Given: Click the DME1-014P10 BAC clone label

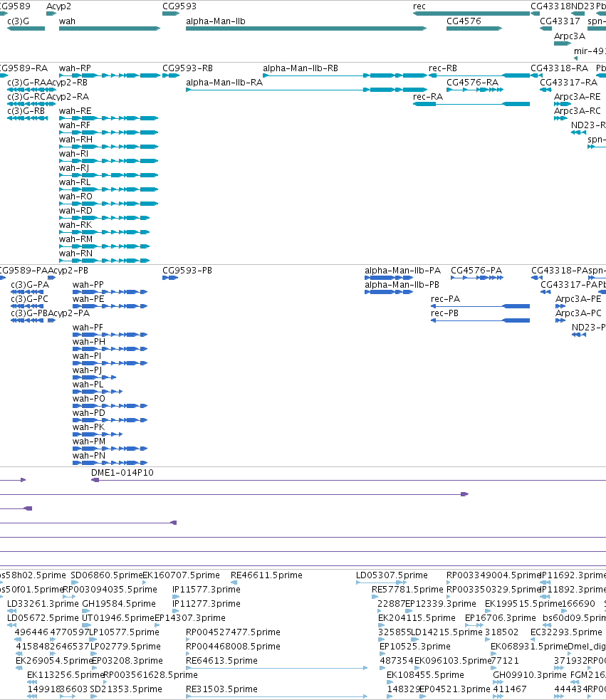Looking at the screenshot, I should click(122, 473).
